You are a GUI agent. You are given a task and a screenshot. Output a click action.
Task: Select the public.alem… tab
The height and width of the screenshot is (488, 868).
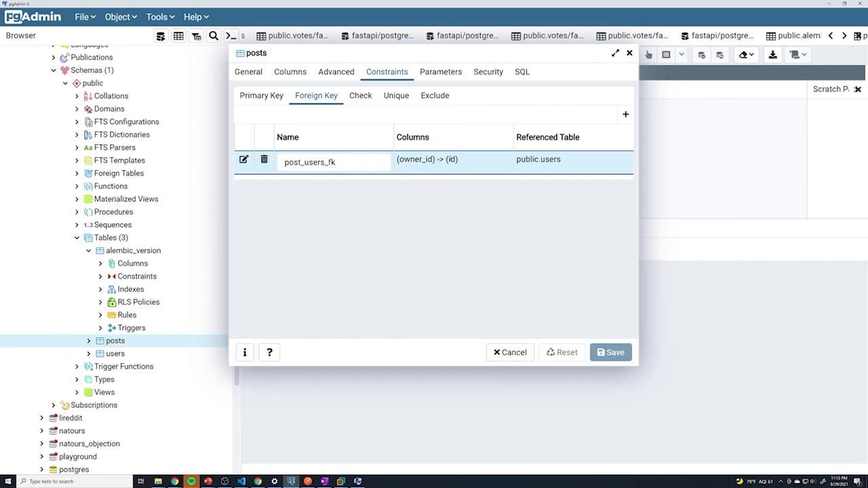(793, 36)
